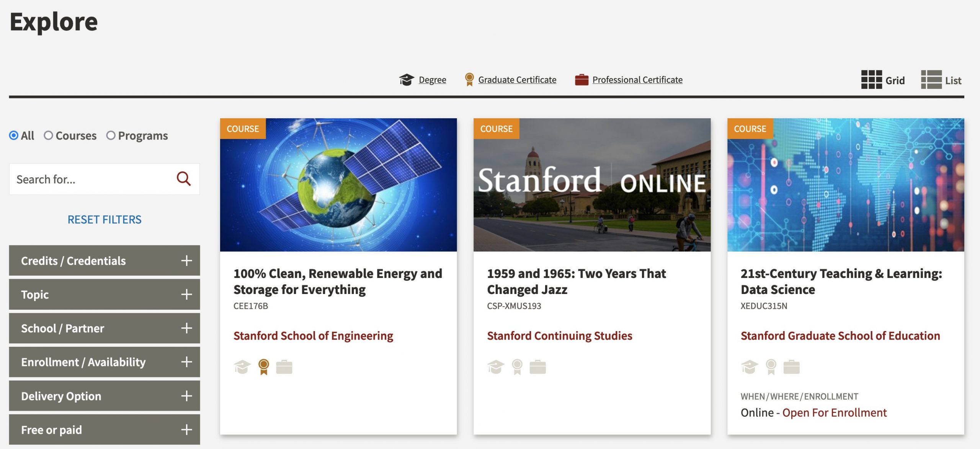The height and width of the screenshot is (449, 980).
Task: Open 1959 and 1965 Jazz course title
Action: tap(576, 281)
